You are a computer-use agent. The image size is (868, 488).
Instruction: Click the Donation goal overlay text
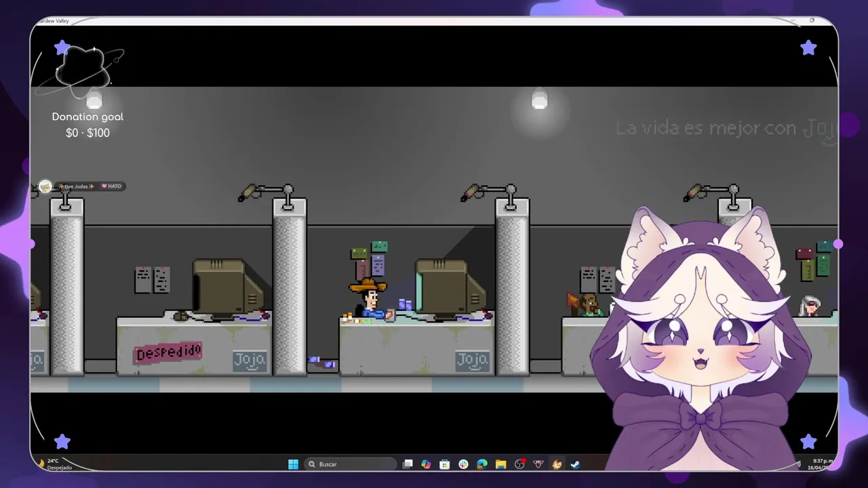[87, 117]
